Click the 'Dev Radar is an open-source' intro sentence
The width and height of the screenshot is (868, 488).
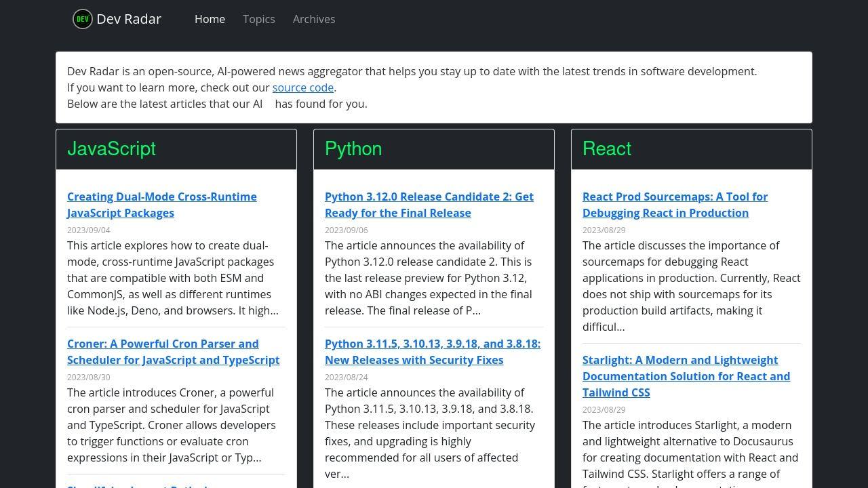pos(412,71)
